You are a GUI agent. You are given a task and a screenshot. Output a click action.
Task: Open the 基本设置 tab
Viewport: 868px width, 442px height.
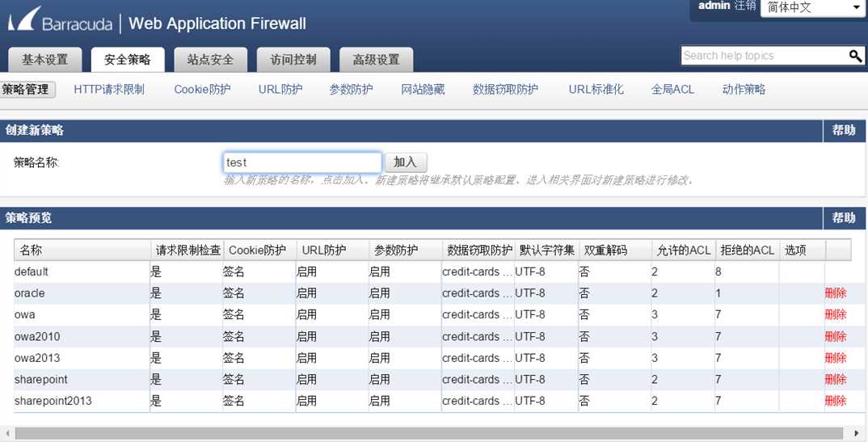(x=44, y=59)
